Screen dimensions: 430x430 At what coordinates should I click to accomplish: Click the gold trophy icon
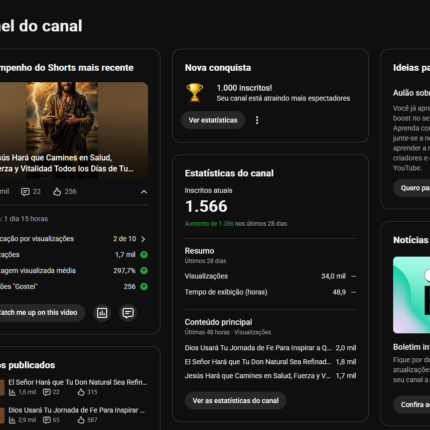coord(194,93)
